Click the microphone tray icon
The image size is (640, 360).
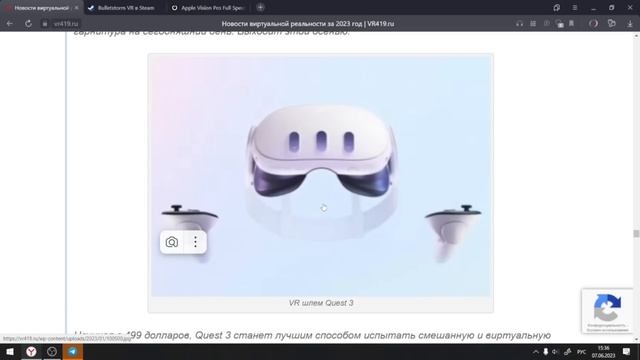point(545,351)
